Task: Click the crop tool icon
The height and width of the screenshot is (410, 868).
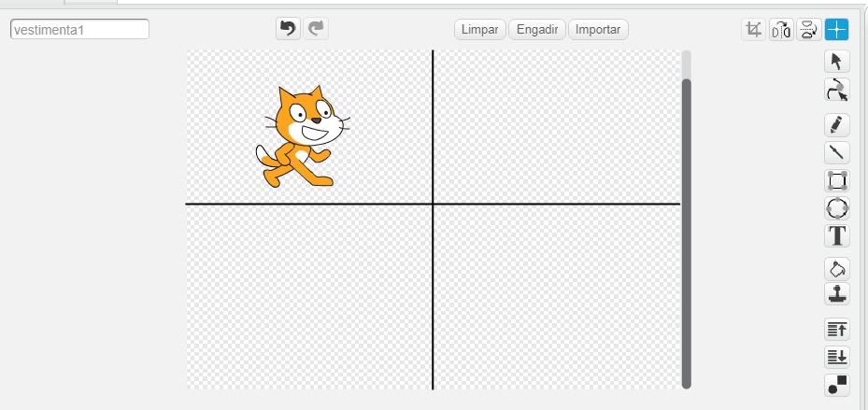Action: point(753,30)
